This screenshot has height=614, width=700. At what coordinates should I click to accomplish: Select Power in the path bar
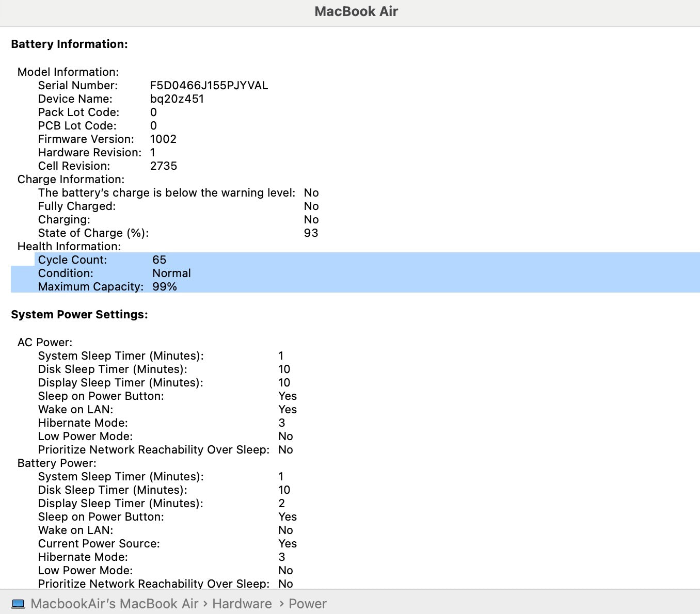[x=308, y=604]
